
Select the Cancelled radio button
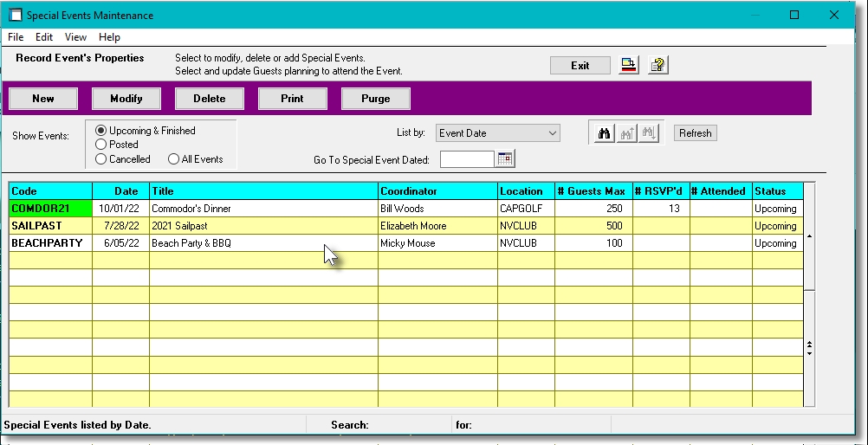(x=101, y=159)
